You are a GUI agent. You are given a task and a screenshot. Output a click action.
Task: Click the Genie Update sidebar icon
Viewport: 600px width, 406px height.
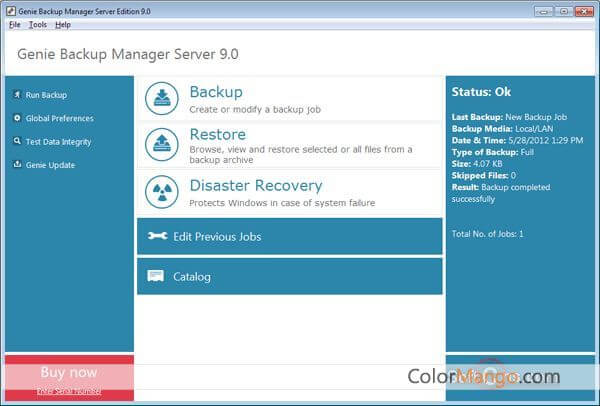point(17,165)
